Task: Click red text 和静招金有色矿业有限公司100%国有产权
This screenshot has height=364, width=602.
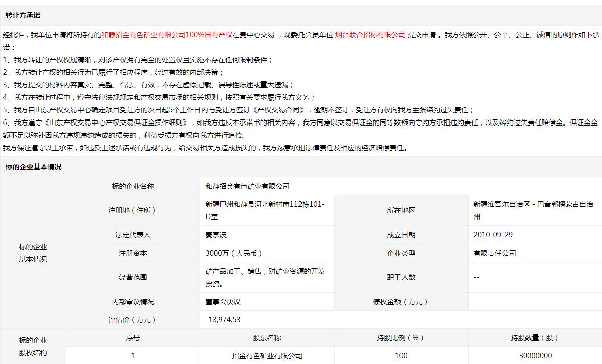Action: click(x=167, y=35)
